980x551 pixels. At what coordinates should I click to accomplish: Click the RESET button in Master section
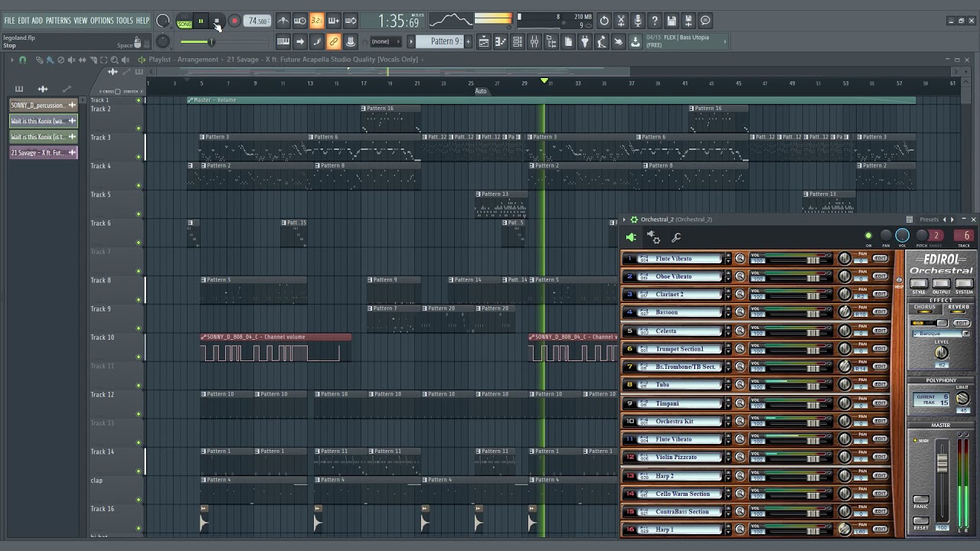[921, 521]
